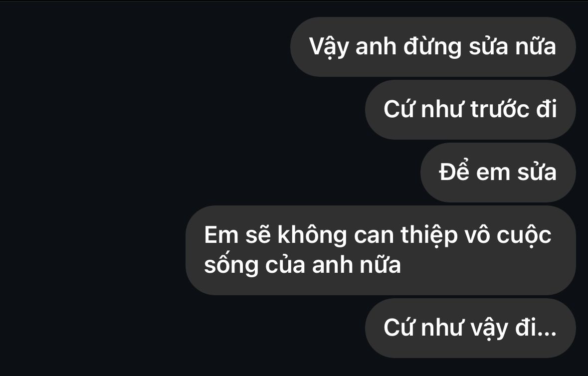
Task: Click the word "sống" in fourth bubble
Action: tap(231, 265)
